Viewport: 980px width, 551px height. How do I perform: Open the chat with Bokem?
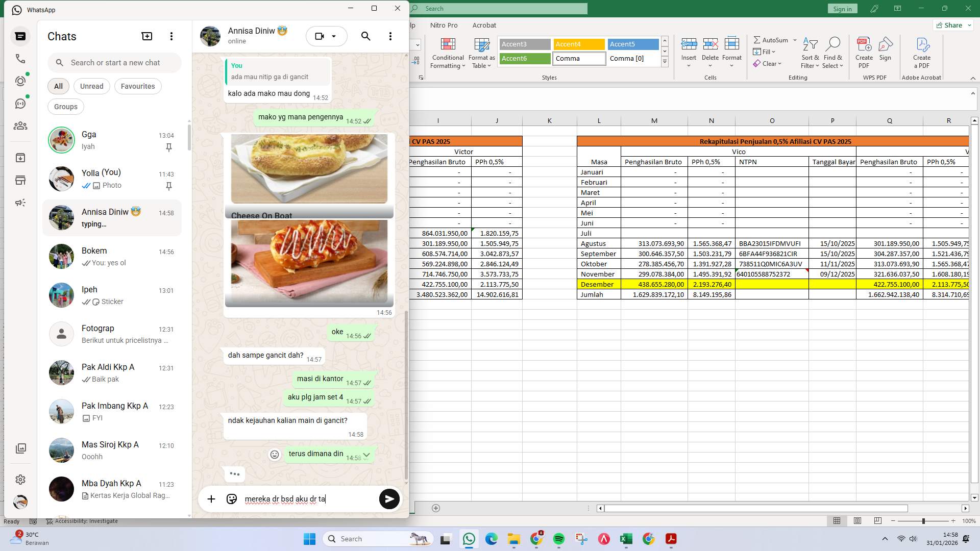point(112,256)
